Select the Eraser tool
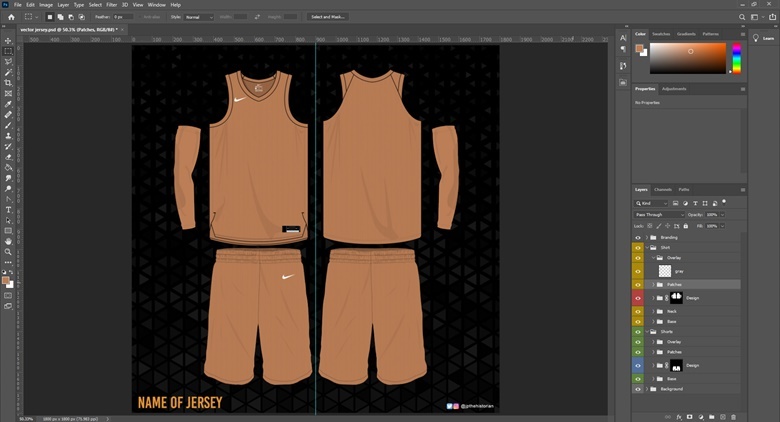Viewport: 780px width, 422px height. point(8,157)
